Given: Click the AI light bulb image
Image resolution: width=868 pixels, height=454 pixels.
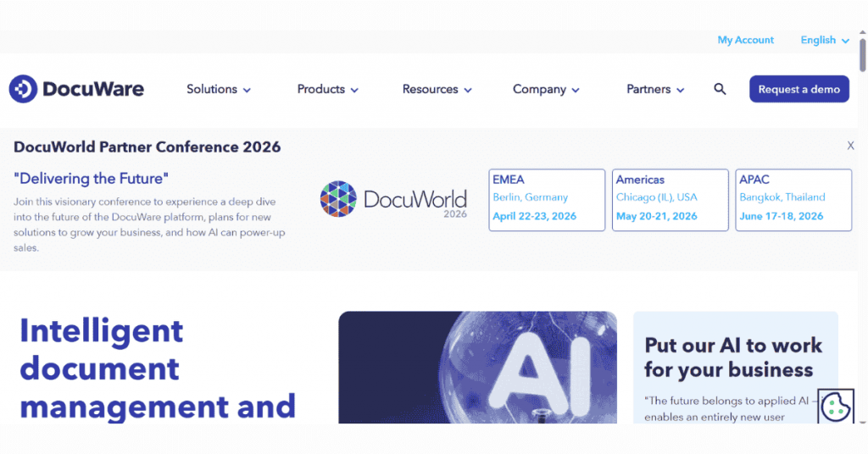Looking at the screenshot, I should point(478,368).
